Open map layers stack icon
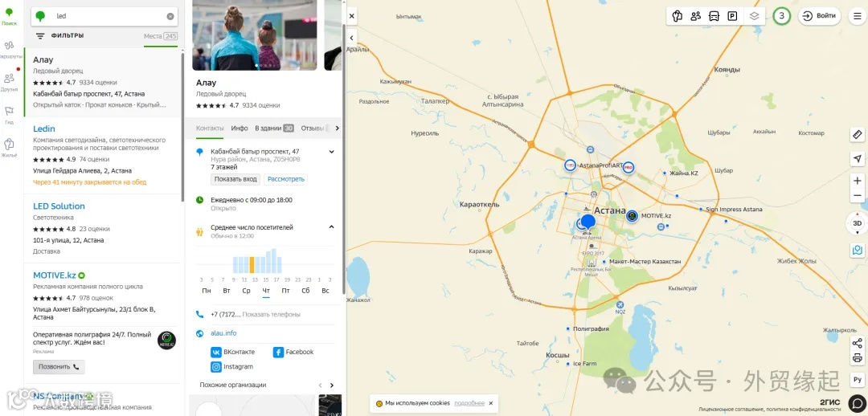The image size is (868, 416). tap(754, 16)
